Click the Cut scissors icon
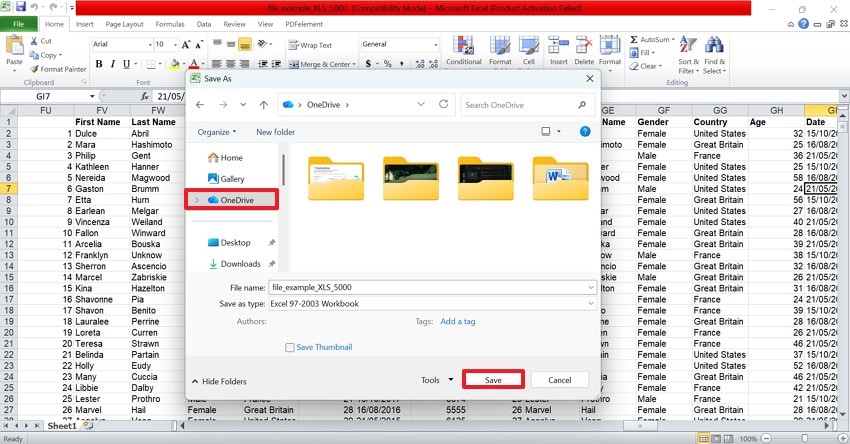Image resolution: width=850 pixels, height=444 pixels. (34, 41)
